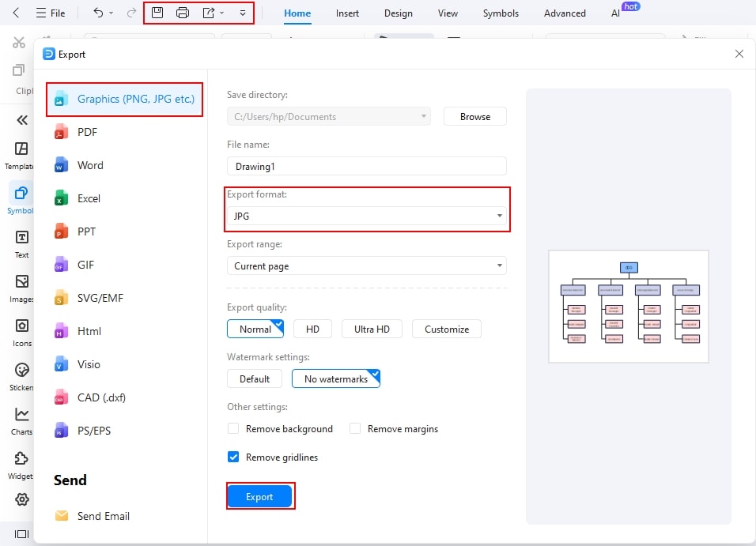Expand the Export range dropdown
The image size is (756, 546).
pos(499,265)
